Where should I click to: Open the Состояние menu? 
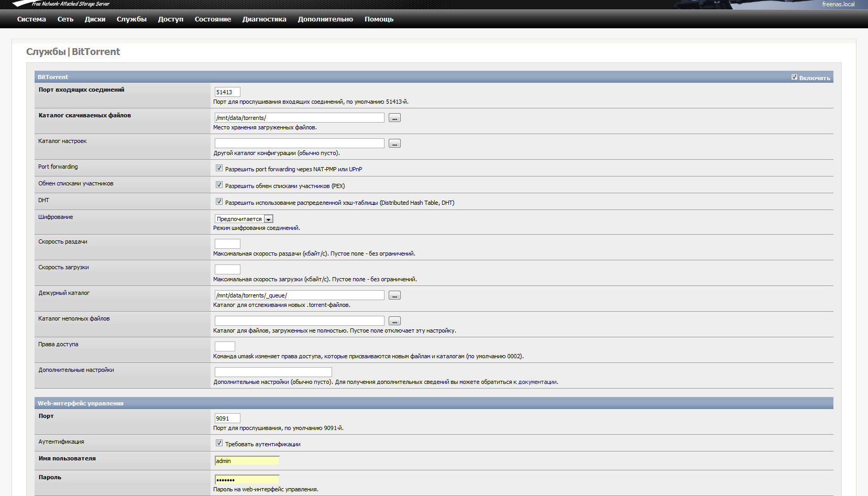coord(213,19)
